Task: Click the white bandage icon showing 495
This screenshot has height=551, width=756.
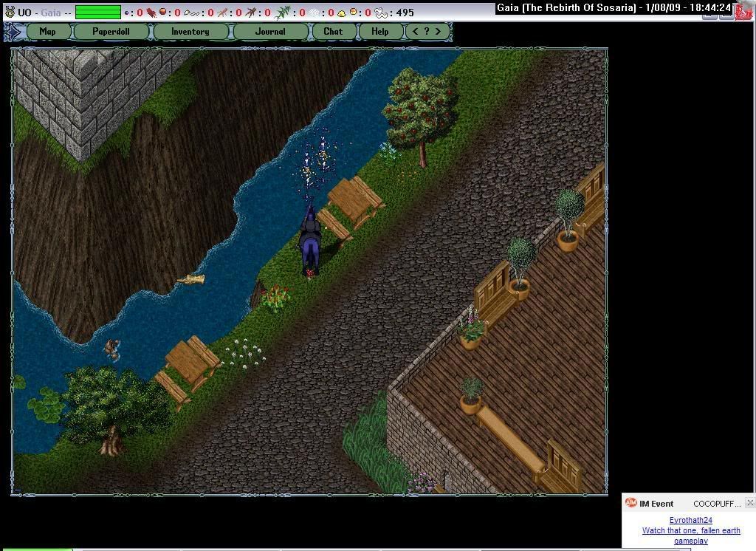Action: [381, 13]
